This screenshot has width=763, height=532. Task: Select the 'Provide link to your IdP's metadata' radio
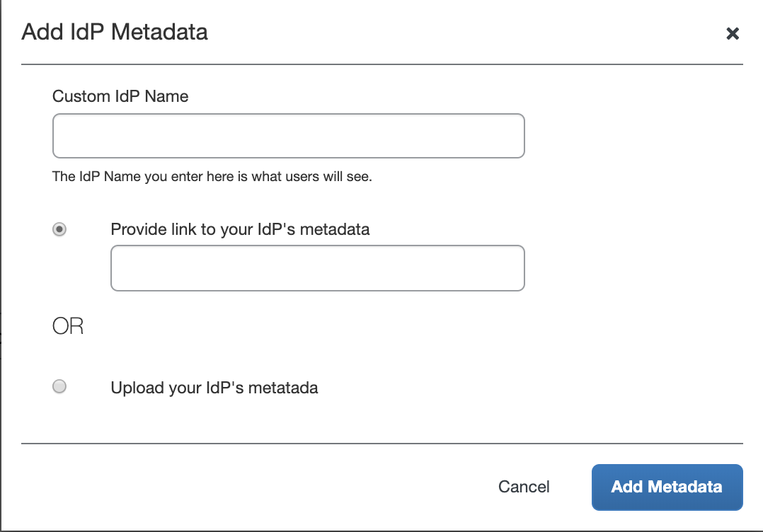(60, 229)
